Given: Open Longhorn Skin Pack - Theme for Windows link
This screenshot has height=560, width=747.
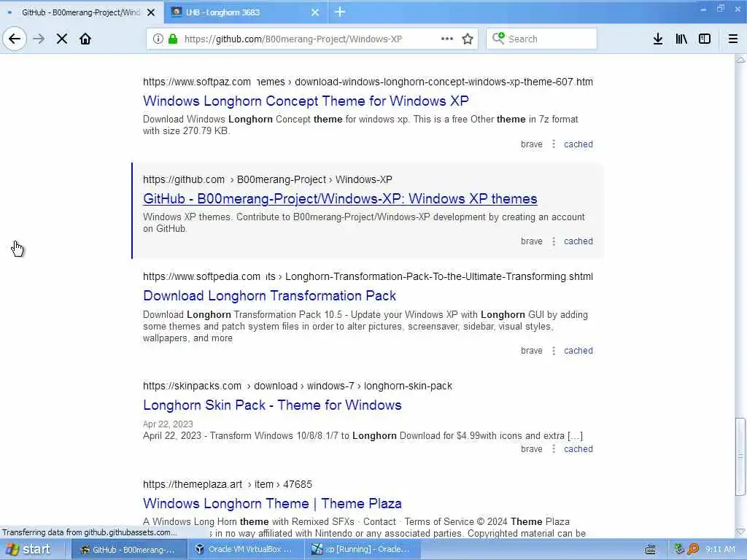Looking at the screenshot, I should pyautogui.click(x=272, y=405).
